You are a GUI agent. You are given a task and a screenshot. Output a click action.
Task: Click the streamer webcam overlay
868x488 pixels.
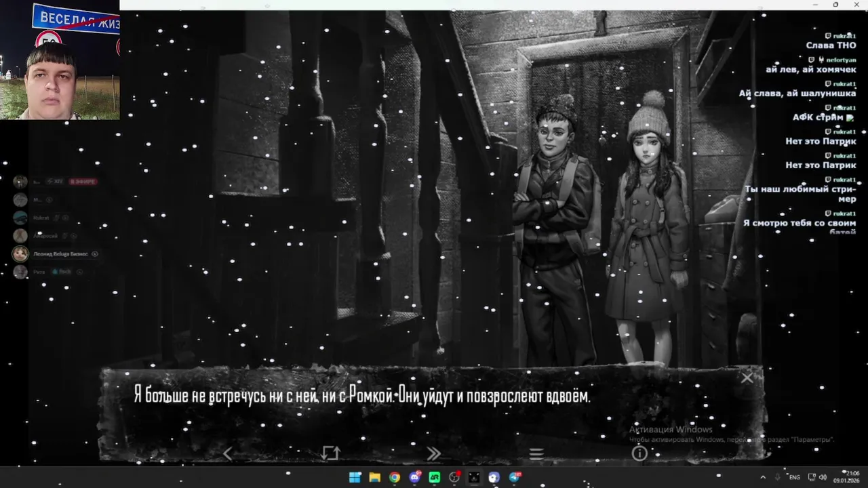click(x=60, y=60)
